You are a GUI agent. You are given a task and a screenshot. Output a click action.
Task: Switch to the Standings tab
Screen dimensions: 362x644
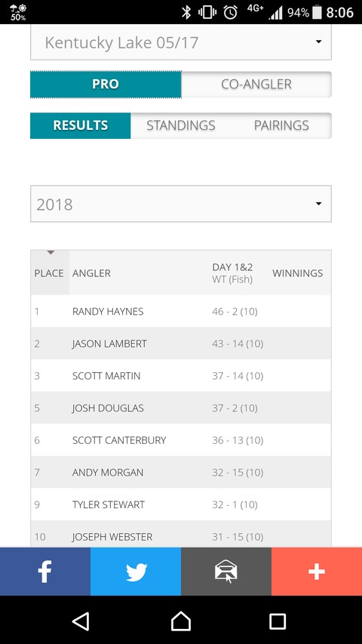point(180,125)
